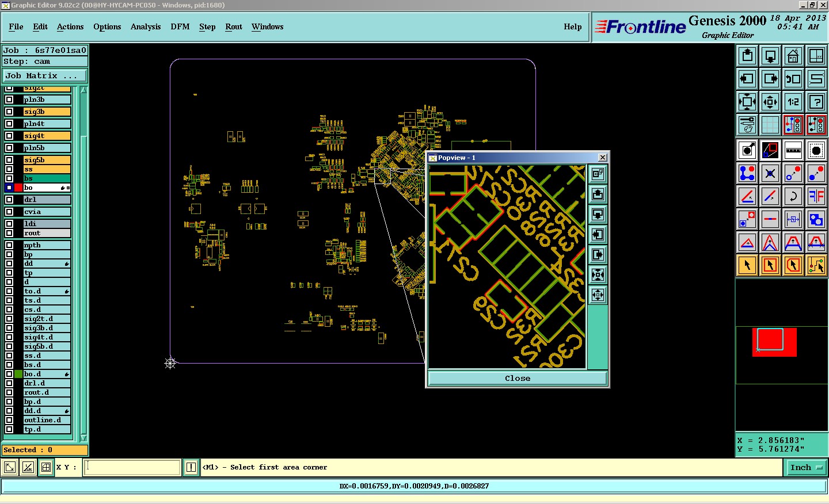The height and width of the screenshot is (504, 829).
Task: Click pan up icon in Popview window
Action: 598,194
